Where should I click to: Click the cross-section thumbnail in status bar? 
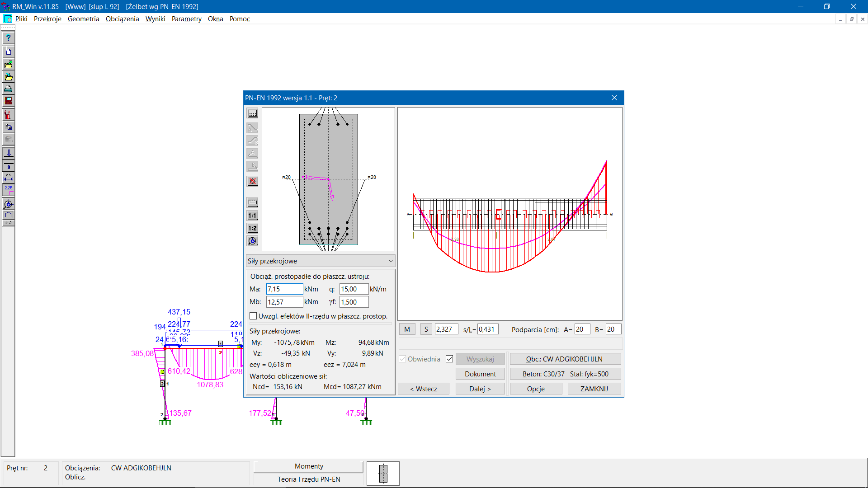383,473
